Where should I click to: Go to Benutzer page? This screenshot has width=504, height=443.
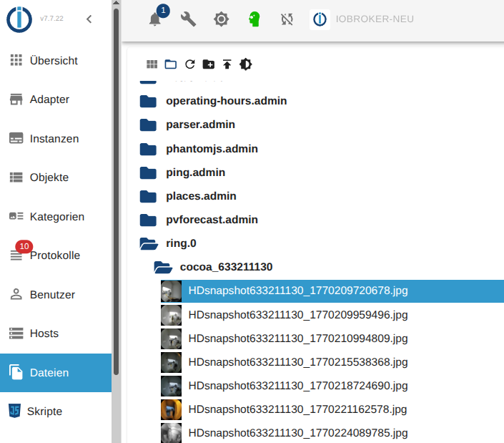point(56,295)
